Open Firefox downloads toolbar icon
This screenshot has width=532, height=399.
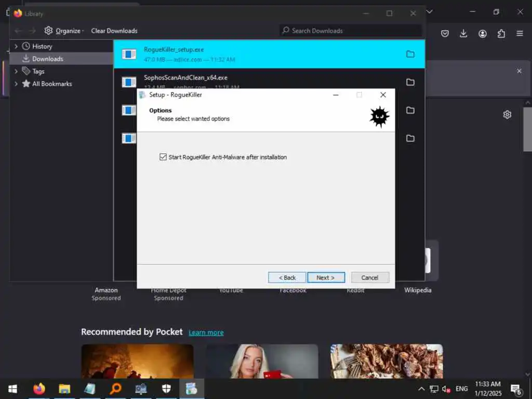463,33
